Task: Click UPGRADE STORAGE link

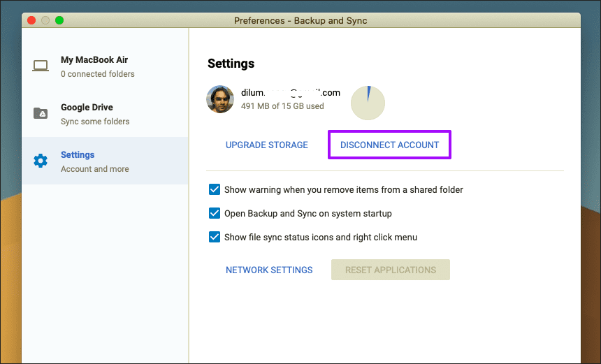Action: [267, 145]
